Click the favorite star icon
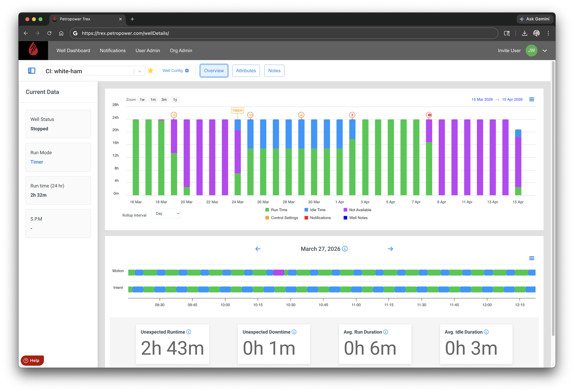This screenshot has width=574, height=392. [150, 71]
